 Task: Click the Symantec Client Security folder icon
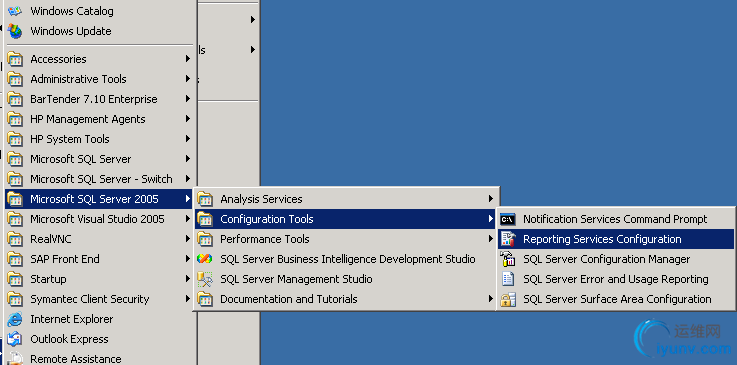coord(15,299)
